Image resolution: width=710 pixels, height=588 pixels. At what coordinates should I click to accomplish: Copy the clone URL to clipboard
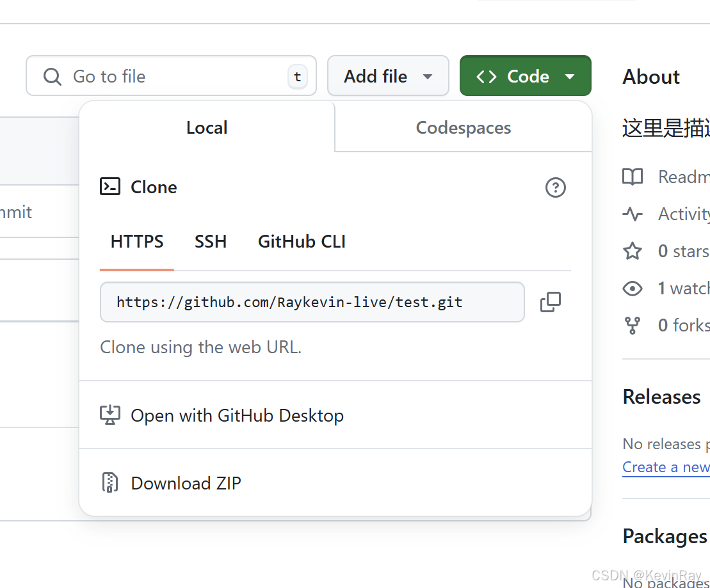pyautogui.click(x=551, y=302)
